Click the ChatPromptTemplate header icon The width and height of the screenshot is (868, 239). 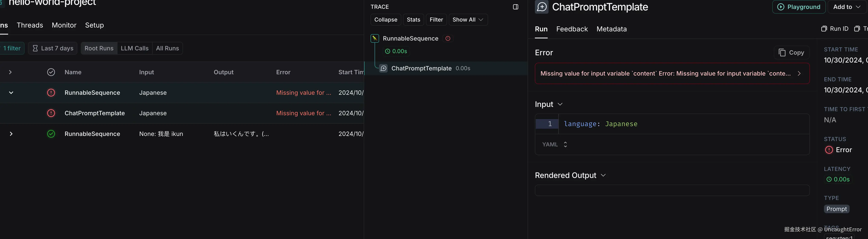[541, 7]
